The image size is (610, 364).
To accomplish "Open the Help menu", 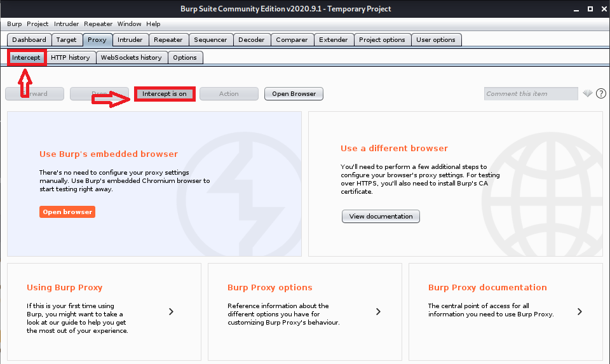I will [153, 24].
